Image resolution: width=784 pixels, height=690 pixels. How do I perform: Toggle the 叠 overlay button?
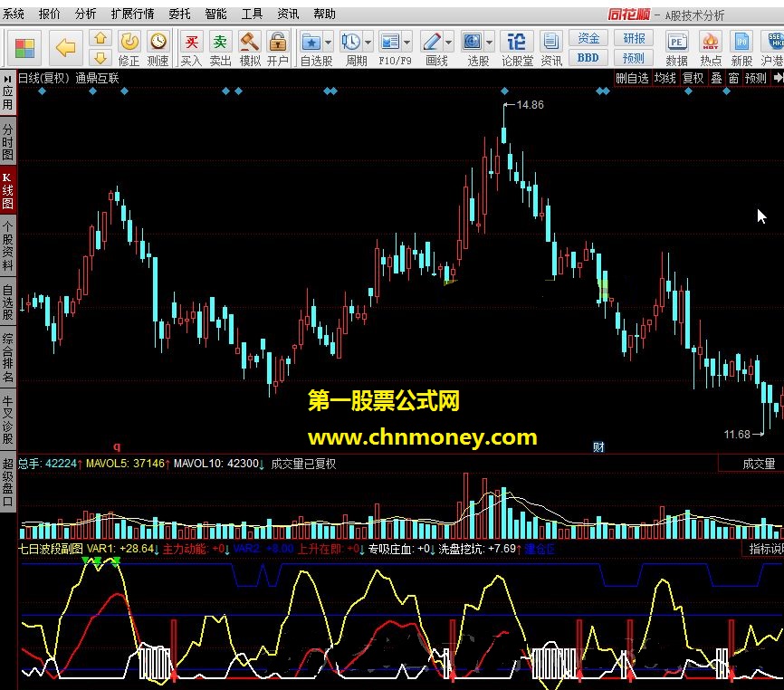[x=716, y=78]
